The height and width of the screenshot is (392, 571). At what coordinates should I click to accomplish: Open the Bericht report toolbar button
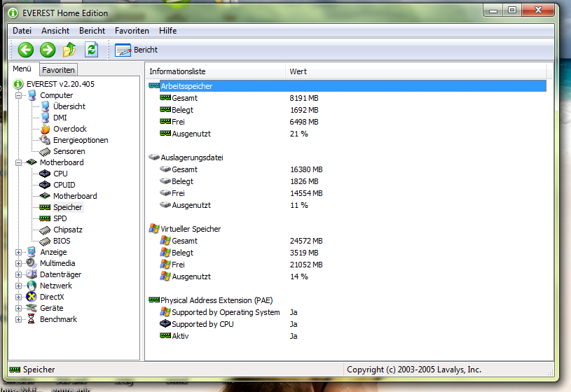(x=137, y=50)
